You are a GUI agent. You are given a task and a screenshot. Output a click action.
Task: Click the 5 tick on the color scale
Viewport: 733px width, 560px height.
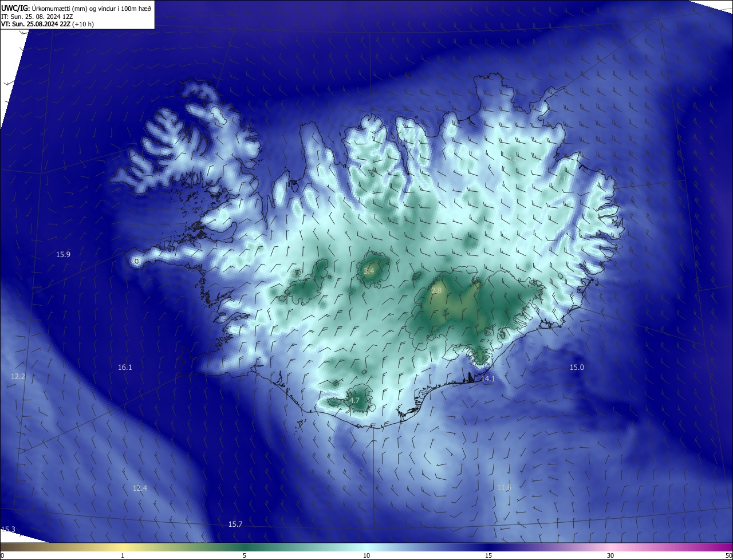245,555
